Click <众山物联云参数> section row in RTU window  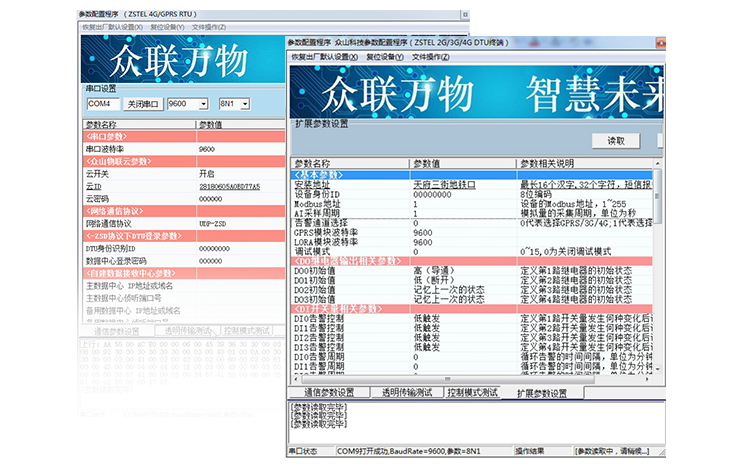[184, 162]
